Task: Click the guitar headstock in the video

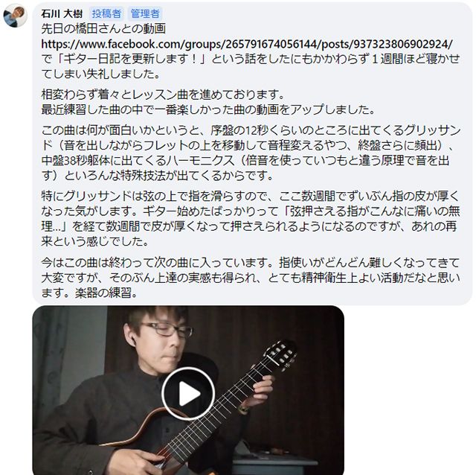Action: pos(280,356)
